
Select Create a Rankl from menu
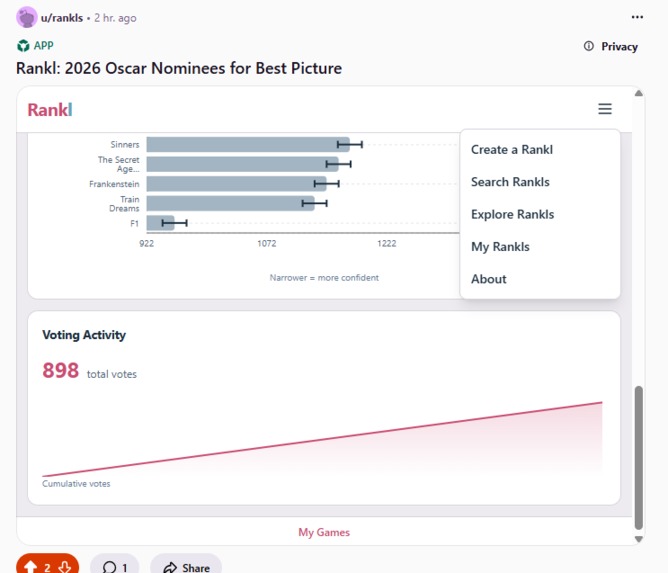512,150
